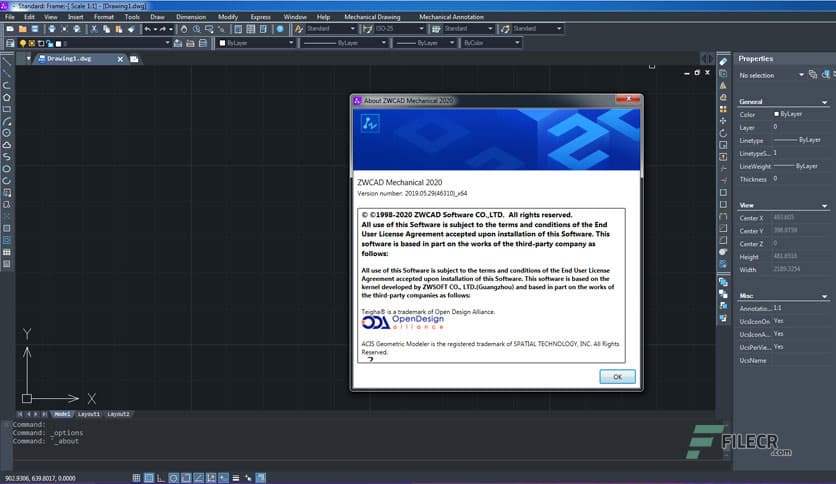The height and width of the screenshot is (484, 836).
Task: Switch to the Layout1 tab
Action: tap(90, 413)
